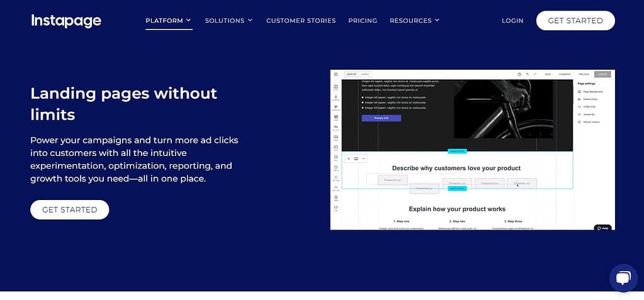
Task: Open the live chat bubble
Action: (x=623, y=278)
